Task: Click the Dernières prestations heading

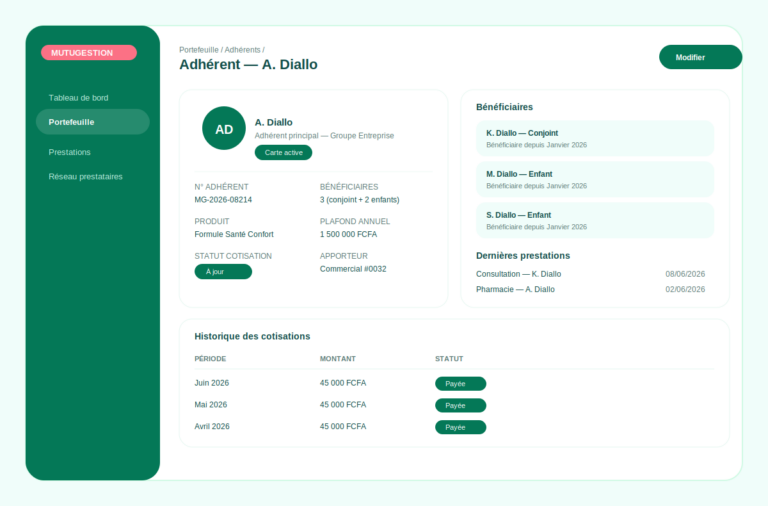Action: 523,256
